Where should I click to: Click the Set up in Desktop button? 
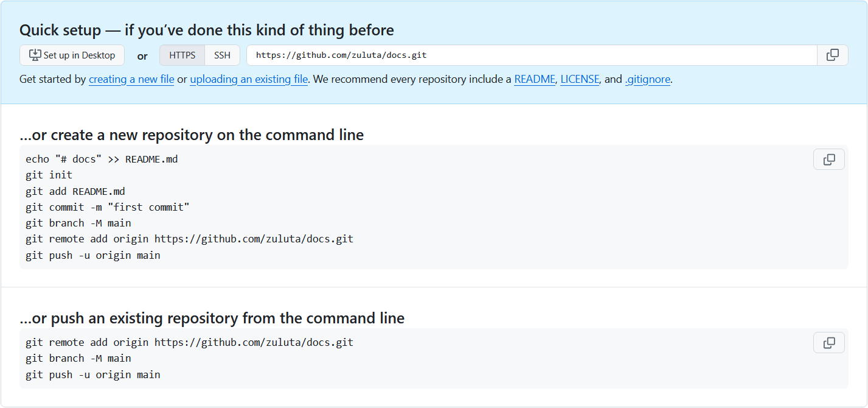[72, 55]
